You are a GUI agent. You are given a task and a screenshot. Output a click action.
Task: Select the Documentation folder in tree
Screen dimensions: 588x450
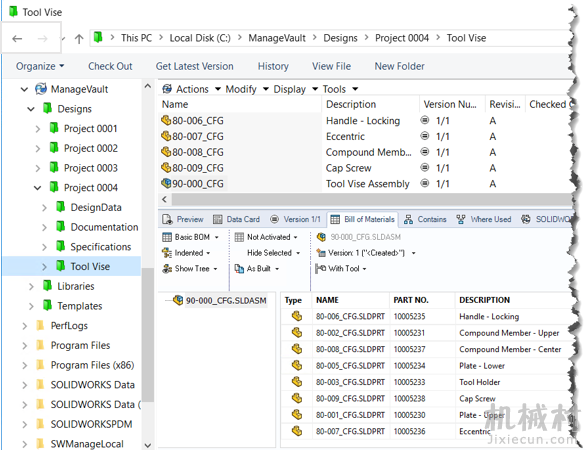point(104,227)
